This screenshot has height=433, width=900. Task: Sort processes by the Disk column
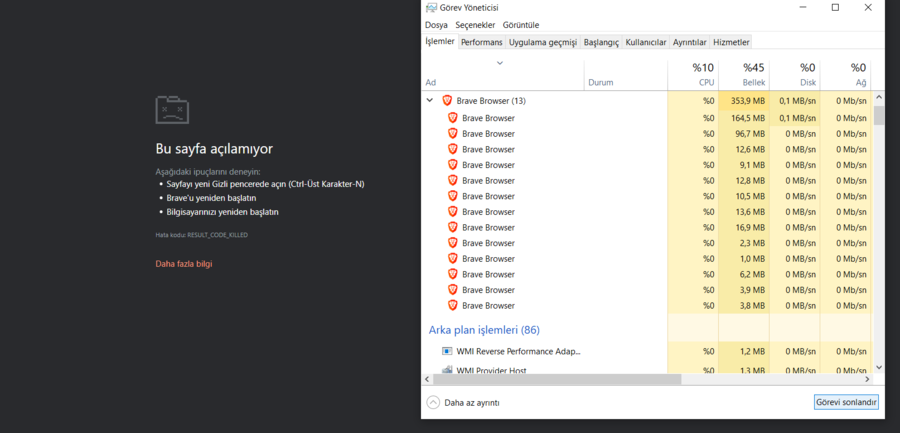795,75
